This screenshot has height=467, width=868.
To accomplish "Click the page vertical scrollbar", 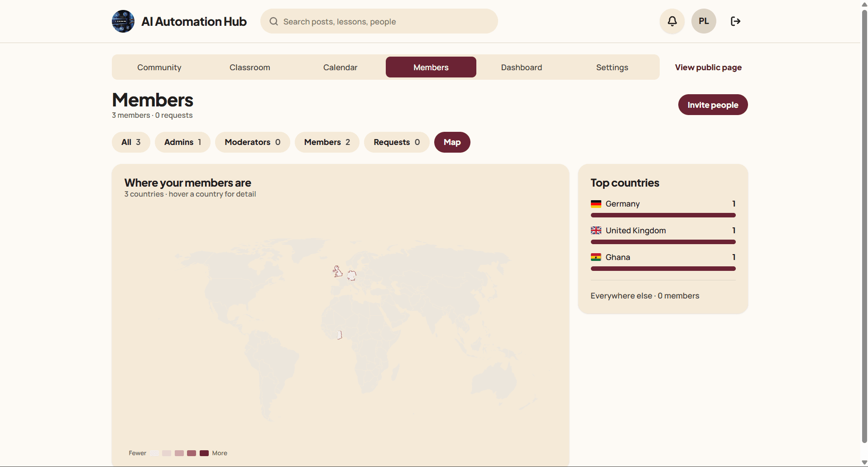I will [x=864, y=226].
